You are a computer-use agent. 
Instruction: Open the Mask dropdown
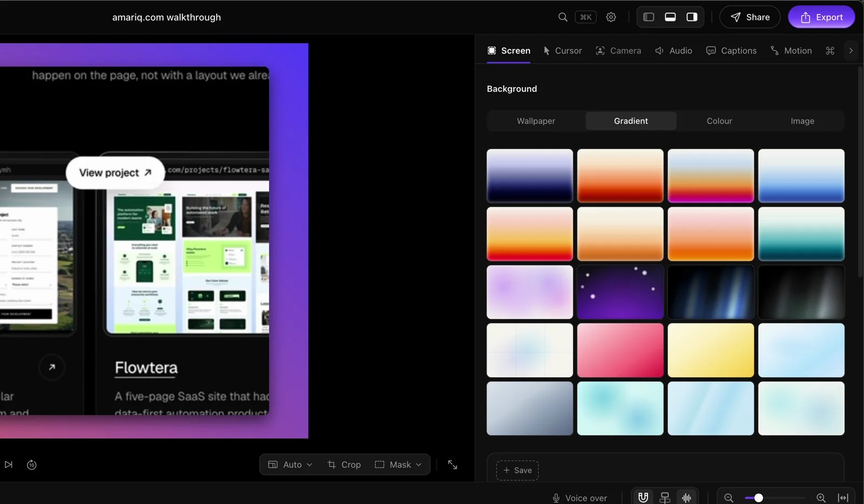pyautogui.click(x=399, y=465)
